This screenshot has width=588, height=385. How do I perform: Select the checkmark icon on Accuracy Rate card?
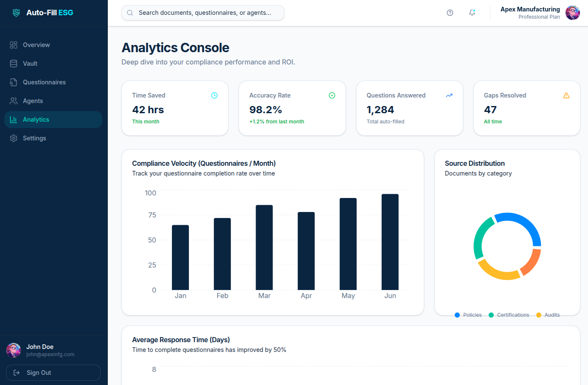tap(332, 95)
